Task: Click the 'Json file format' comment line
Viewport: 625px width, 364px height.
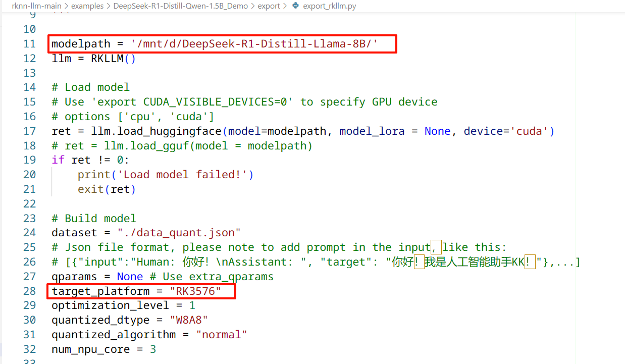Action: 279,247
